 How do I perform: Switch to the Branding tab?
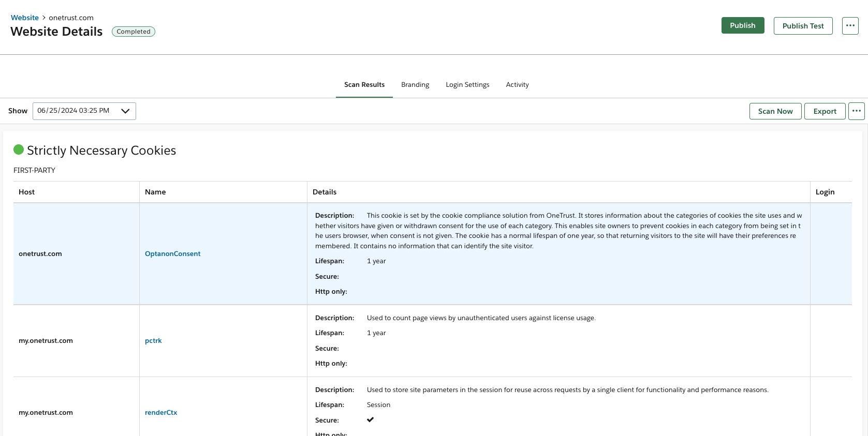(x=415, y=85)
